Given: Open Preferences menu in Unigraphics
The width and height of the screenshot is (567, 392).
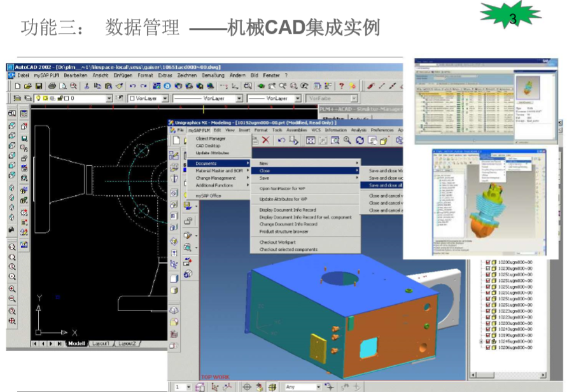Looking at the screenshot, I should [382, 130].
